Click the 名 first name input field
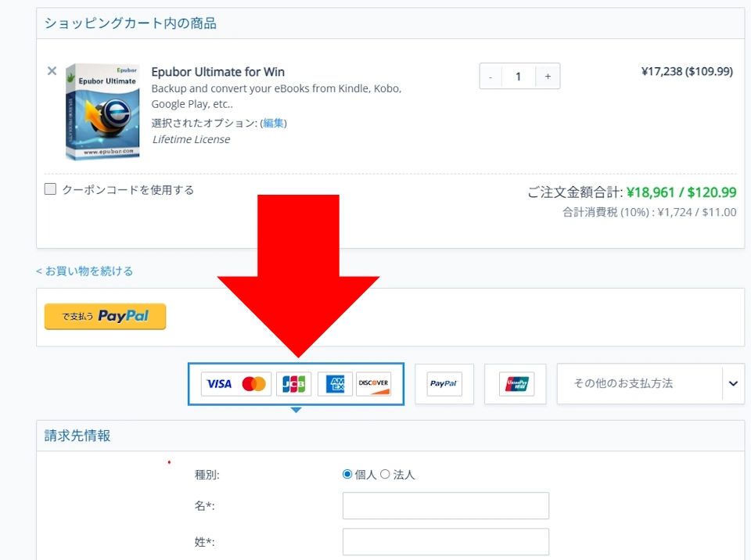The height and width of the screenshot is (560, 751). 445,506
